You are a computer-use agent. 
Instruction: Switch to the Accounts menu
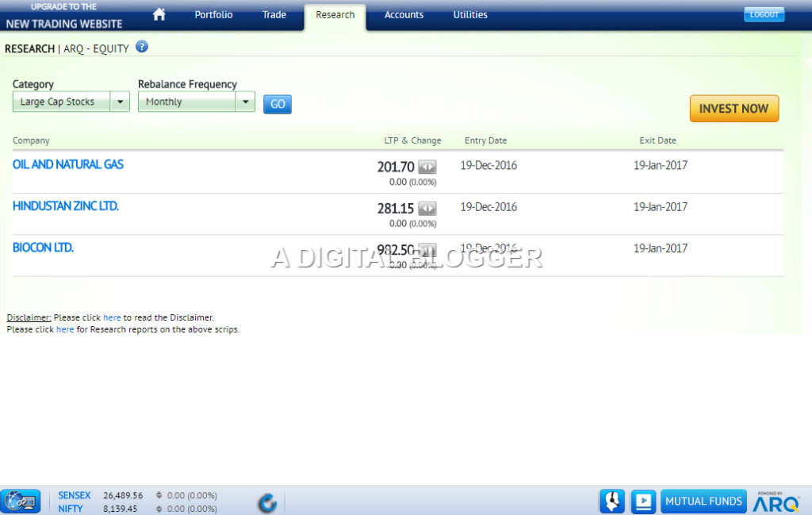point(404,14)
